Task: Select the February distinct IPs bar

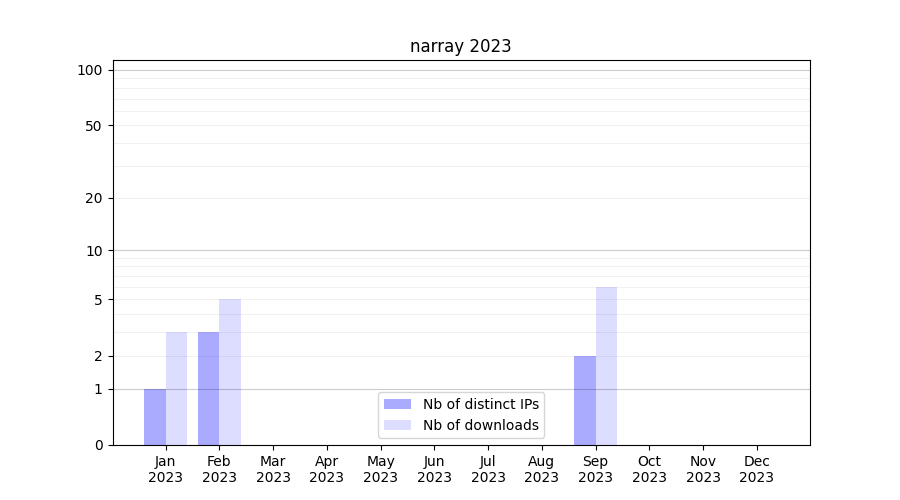Action: tap(208, 388)
